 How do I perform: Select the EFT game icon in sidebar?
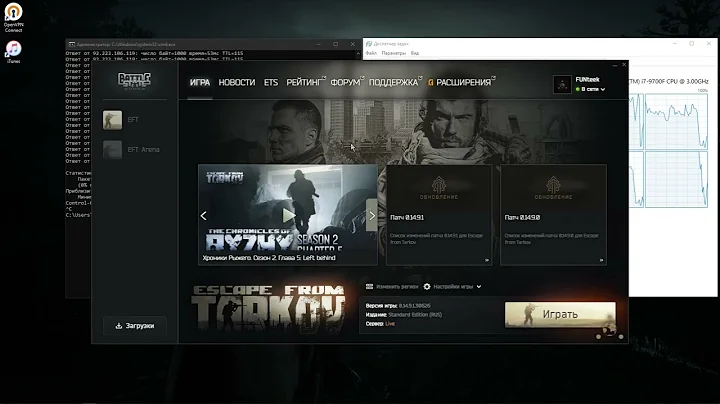pyautogui.click(x=112, y=120)
